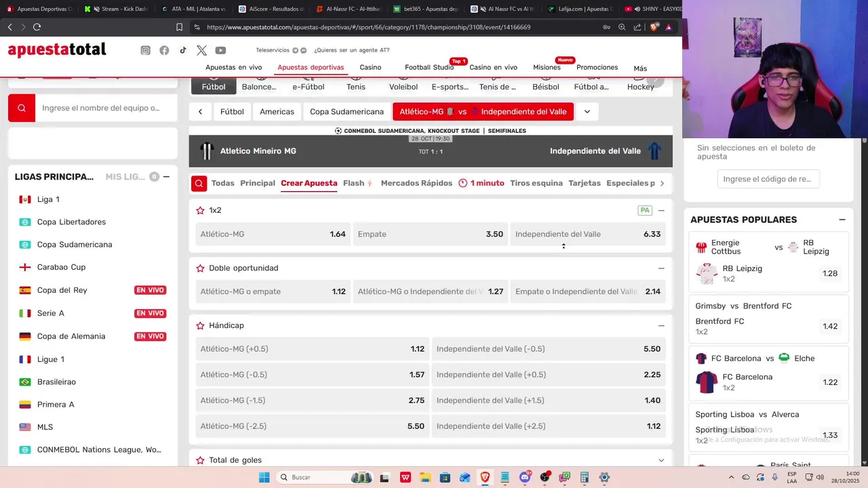Open Brave browser from the taskbar
868x488 pixels.
point(485,477)
